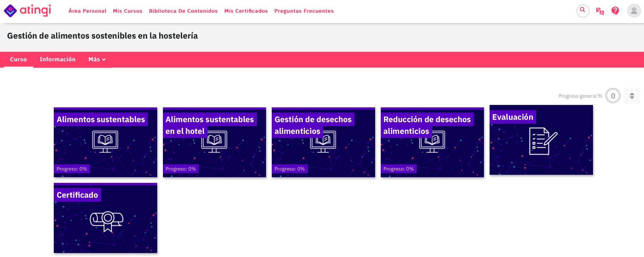Screen dimensions: 644x257
Task: Click the diploma ribbon icon in Certificado
Action: pyautogui.click(x=107, y=221)
